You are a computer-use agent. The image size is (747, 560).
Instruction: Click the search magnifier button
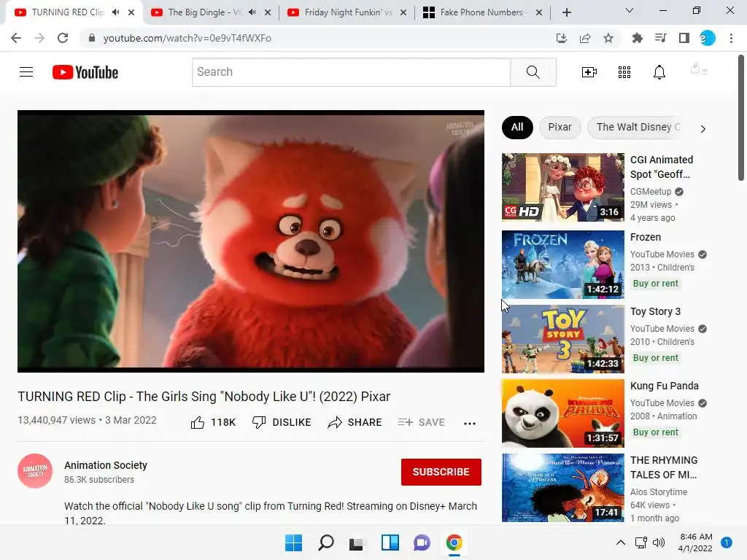[x=533, y=72]
